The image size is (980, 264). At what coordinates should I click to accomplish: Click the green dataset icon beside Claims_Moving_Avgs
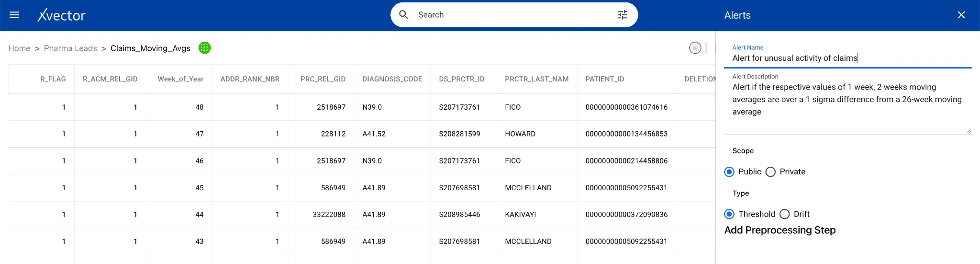tap(205, 48)
